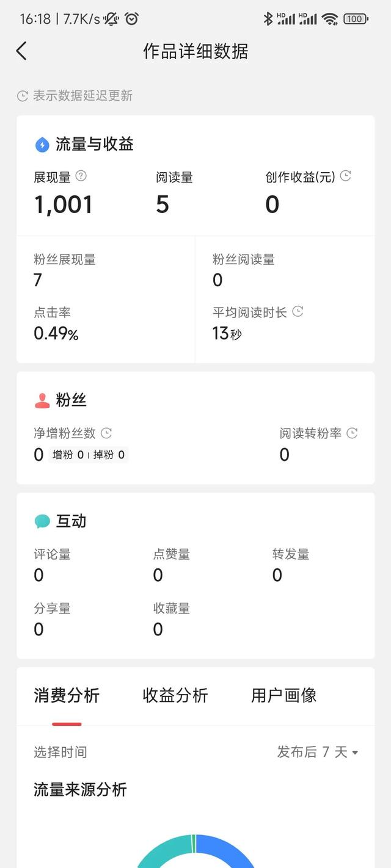
Task: Tap the clock icon beside 净增粉丝数
Action: (105, 433)
